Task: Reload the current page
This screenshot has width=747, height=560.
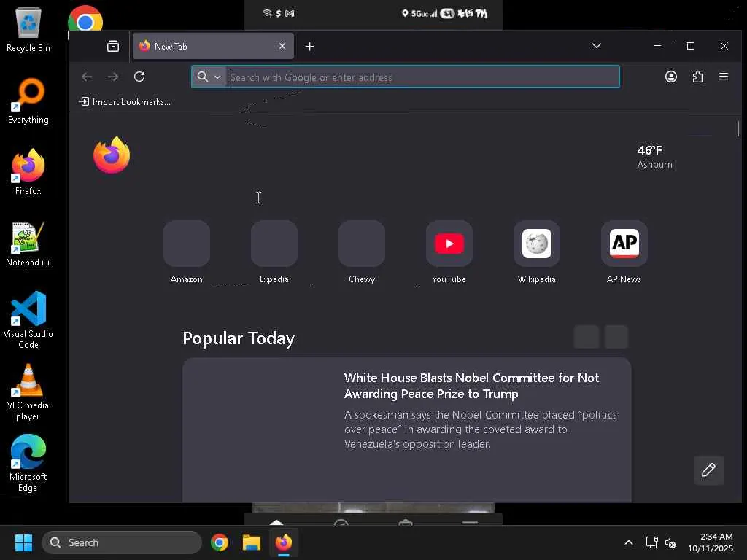Action: click(x=139, y=77)
